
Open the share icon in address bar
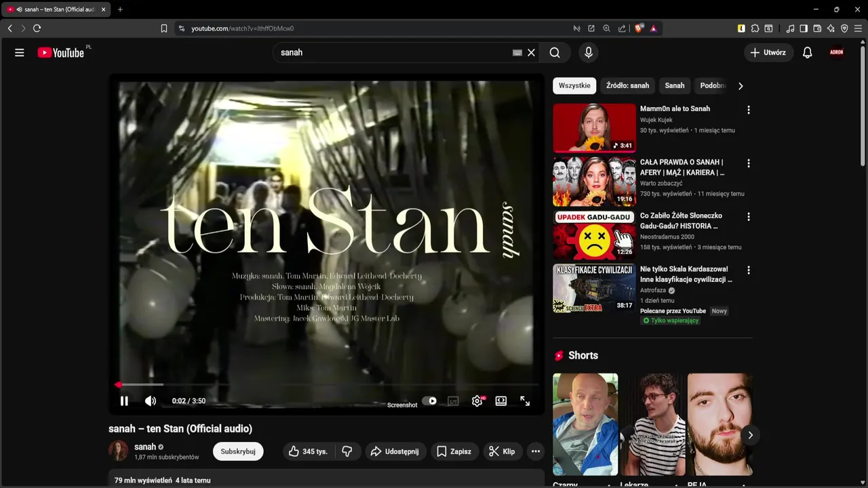(x=622, y=28)
